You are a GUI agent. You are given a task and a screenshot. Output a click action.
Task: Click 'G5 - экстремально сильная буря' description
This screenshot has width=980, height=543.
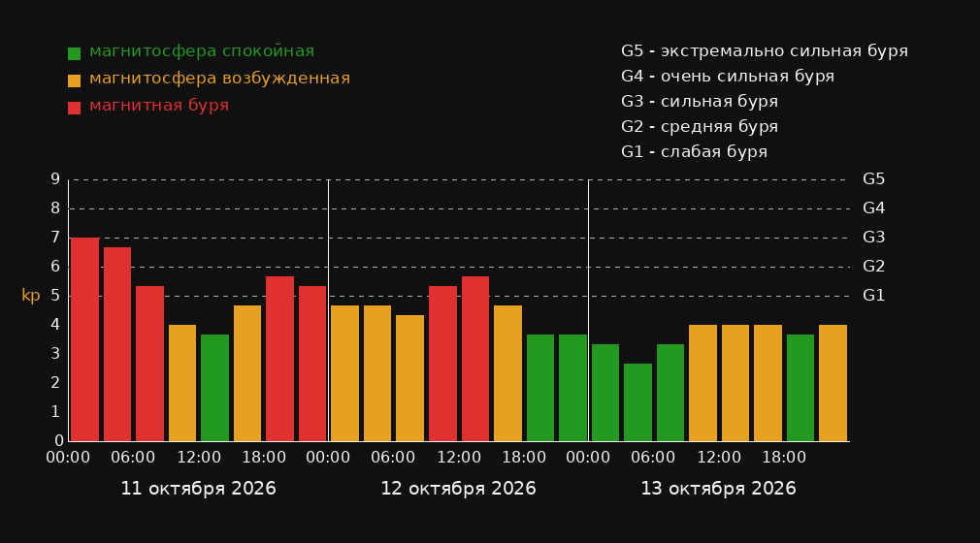click(x=765, y=51)
